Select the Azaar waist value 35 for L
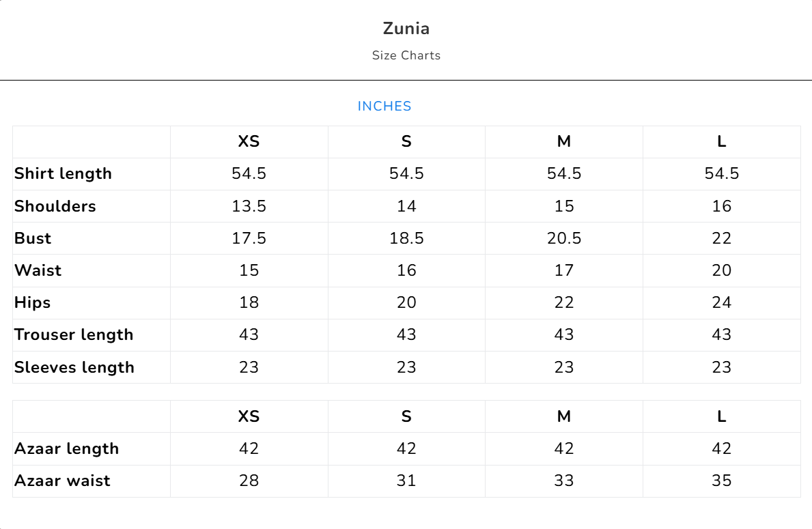The height and width of the screenshot is (529, 812). point(721,481)
